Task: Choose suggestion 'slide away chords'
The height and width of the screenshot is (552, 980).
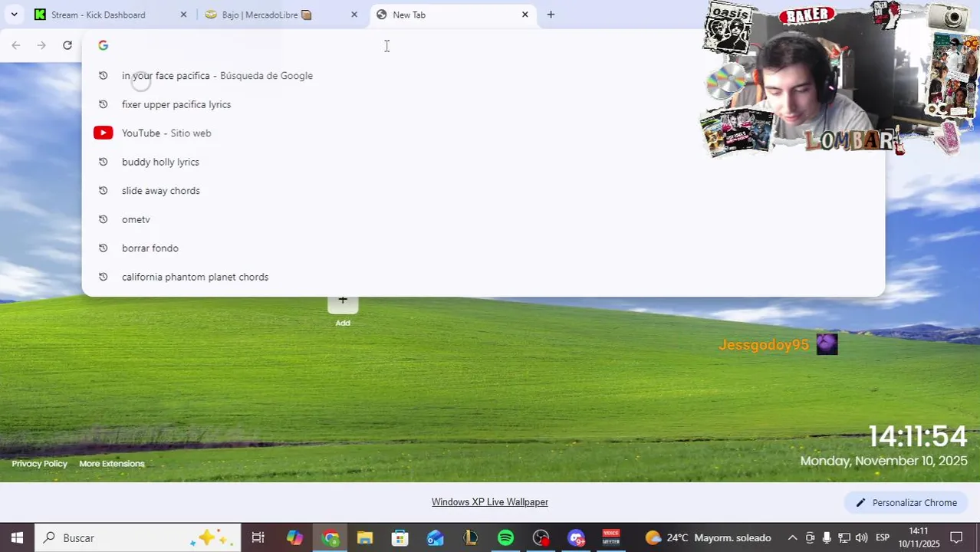Action: point(483,191)
